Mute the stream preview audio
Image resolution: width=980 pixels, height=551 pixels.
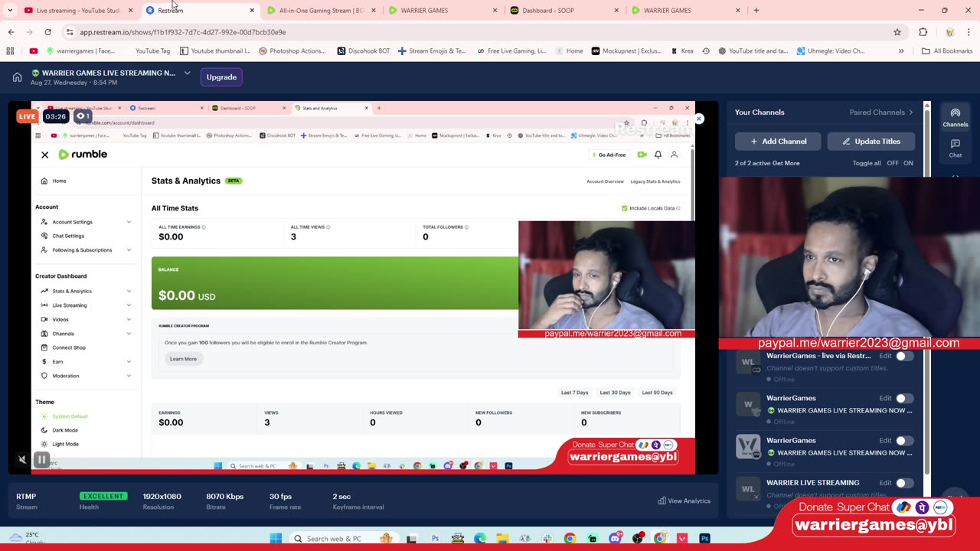coord(22,460)
